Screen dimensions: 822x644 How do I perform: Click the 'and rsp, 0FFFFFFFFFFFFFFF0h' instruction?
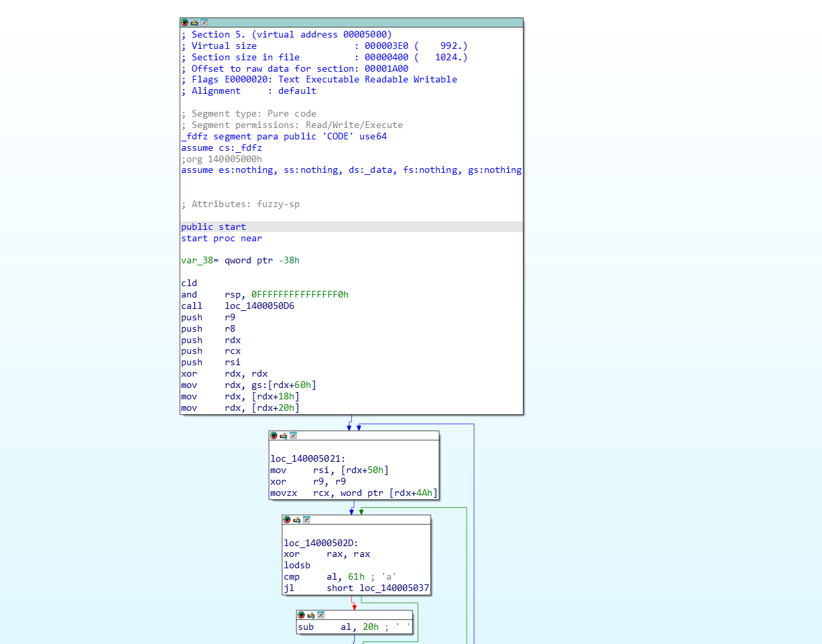[265, 294]
